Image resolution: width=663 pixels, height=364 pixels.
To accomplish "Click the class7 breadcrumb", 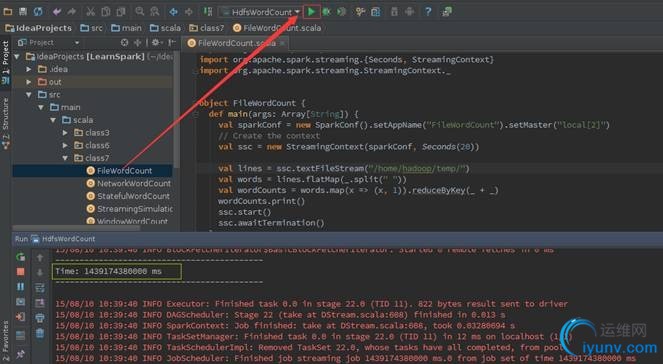I will [x=207, y=28].
